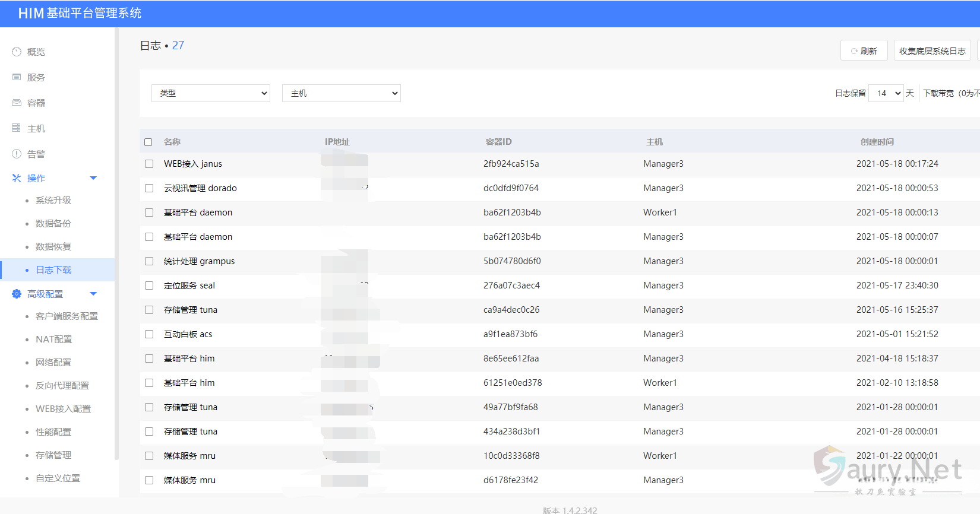The image size is (980, 514).
Task: Select checkbox for 统计处理 grampus log
Action: (x=149, y=261)
